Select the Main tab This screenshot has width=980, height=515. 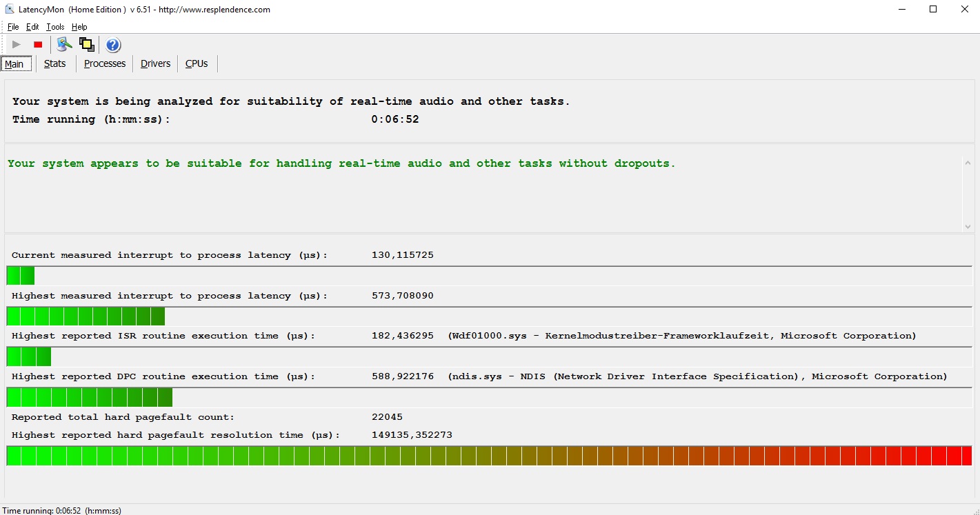[x=14, y=64]
